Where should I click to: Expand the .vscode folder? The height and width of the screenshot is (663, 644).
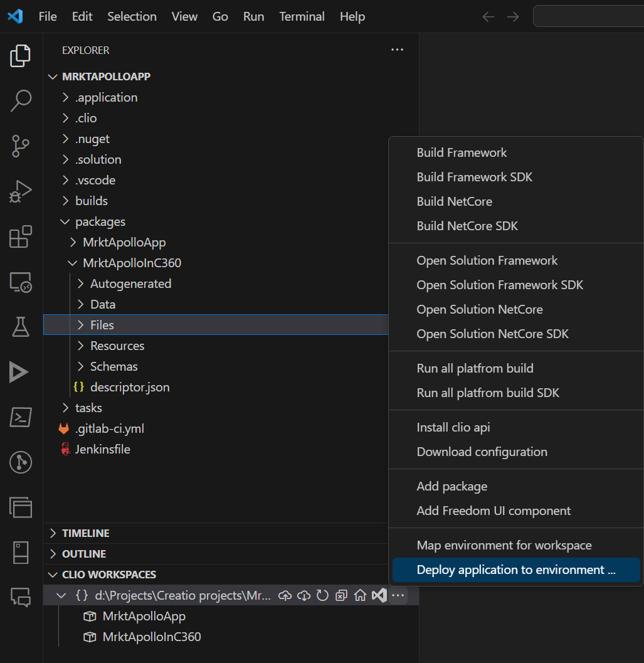66,180
